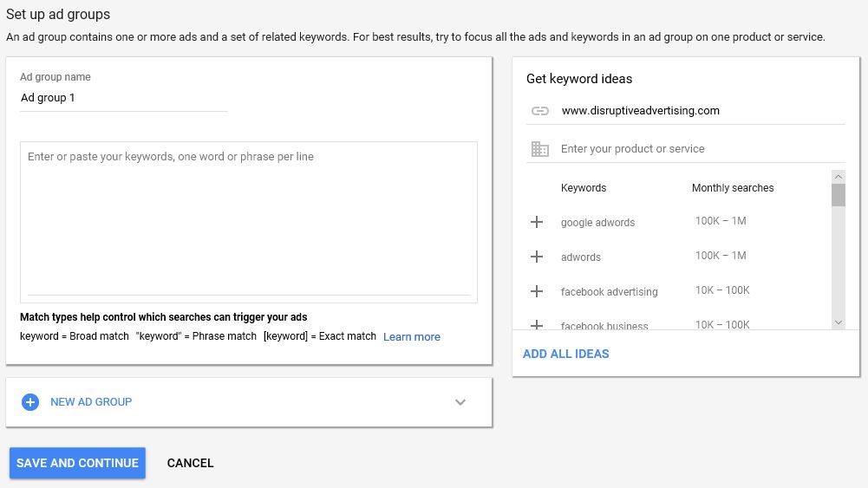The image size is (868, 488).
Task: Click the blue plus icon for new ad group
Action: pyautogui.click(x=30, y=402)
